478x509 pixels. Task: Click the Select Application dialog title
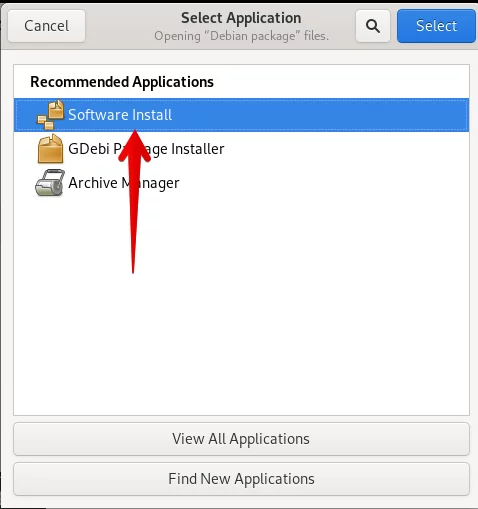241,18
